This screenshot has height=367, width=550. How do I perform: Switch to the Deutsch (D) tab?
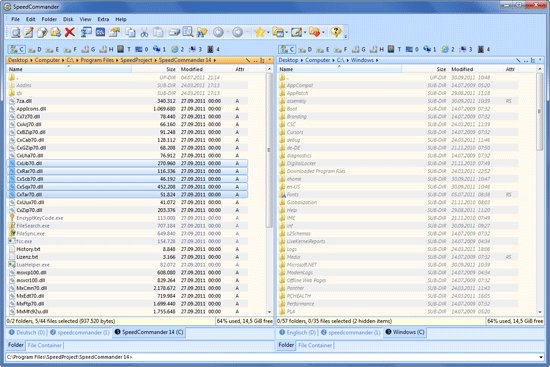coord(27,332)
